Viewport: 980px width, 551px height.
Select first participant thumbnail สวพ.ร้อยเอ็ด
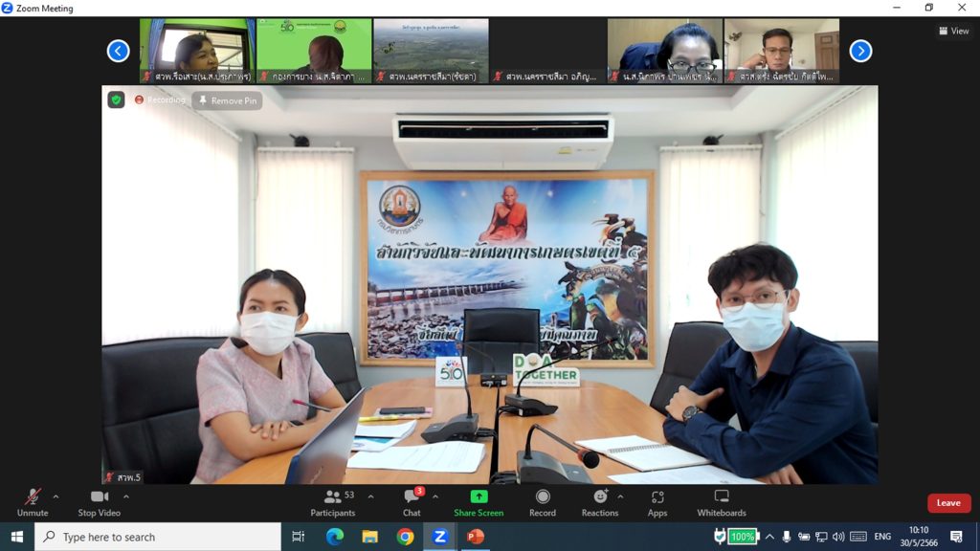pyautogui.click(x=197, y=51)
